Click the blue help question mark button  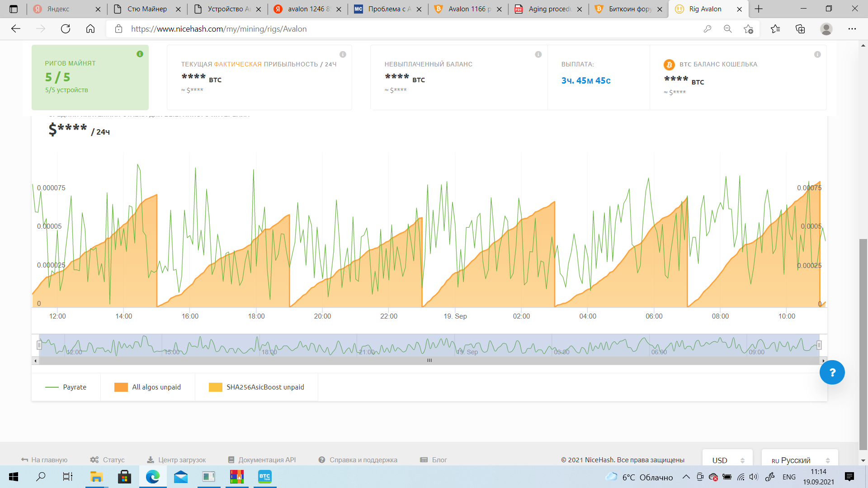832,372
